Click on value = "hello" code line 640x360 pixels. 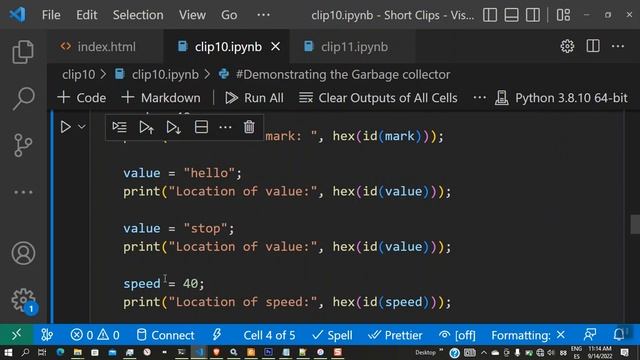(182, 173)
